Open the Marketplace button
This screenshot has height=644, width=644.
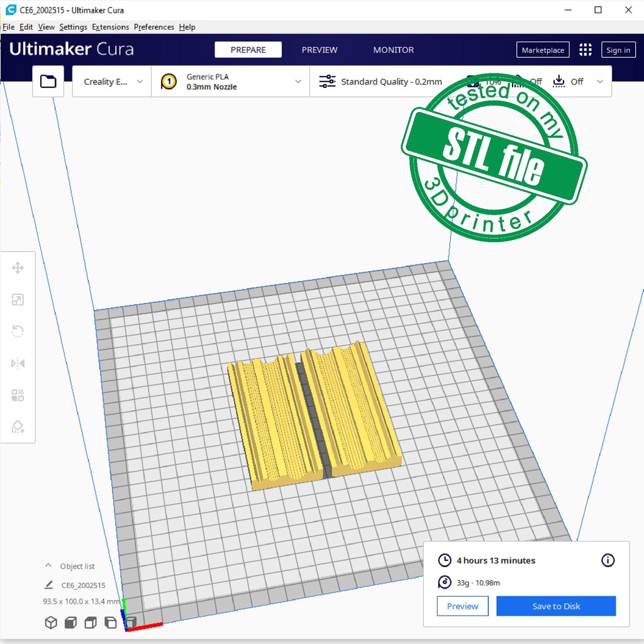(x=543, y=50)
